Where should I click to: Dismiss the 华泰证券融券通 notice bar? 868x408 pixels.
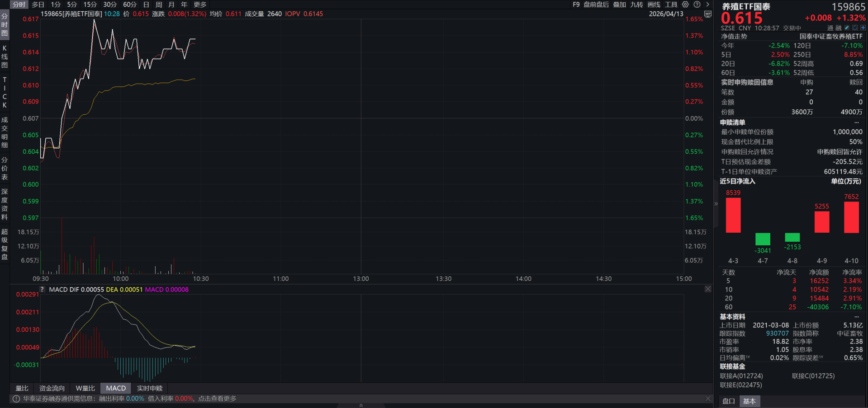(x=708, y=399)
